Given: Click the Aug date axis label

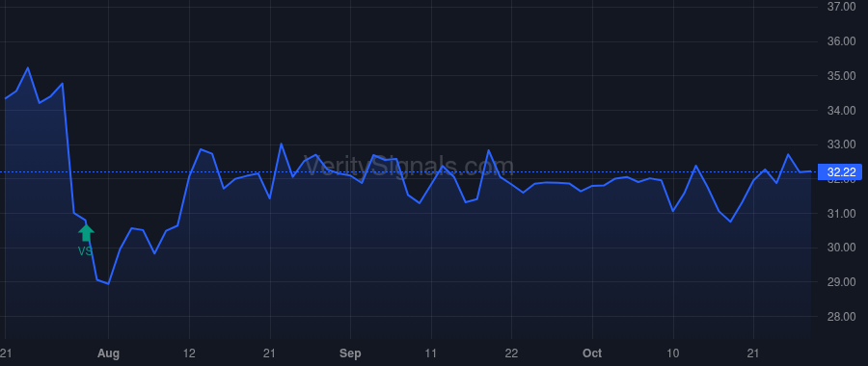Looking at the screenshot, I should click(108, 353).
